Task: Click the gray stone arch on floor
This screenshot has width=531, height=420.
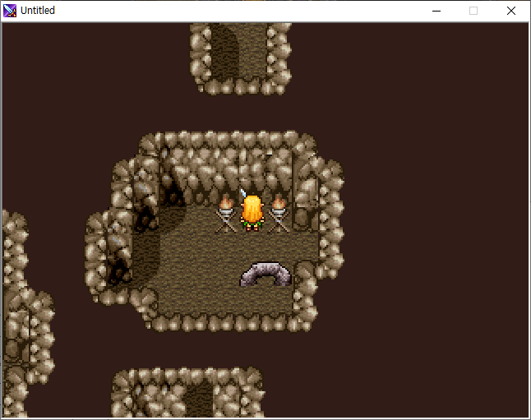Action: 265,275
